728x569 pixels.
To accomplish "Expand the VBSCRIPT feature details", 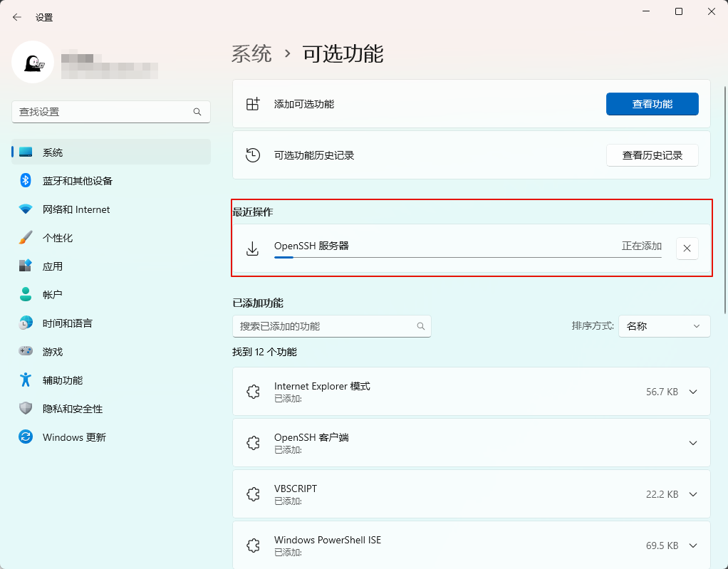I will pos(693,494).
